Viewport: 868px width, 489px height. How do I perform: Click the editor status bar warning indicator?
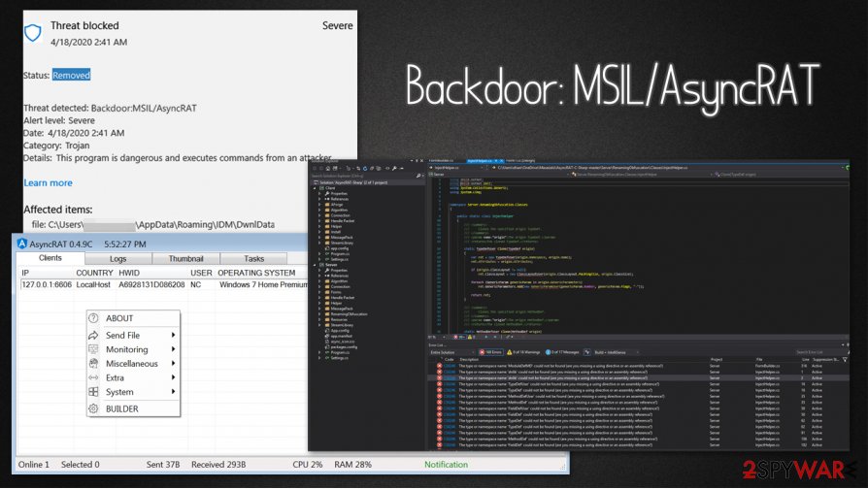(x=472, y=337)
